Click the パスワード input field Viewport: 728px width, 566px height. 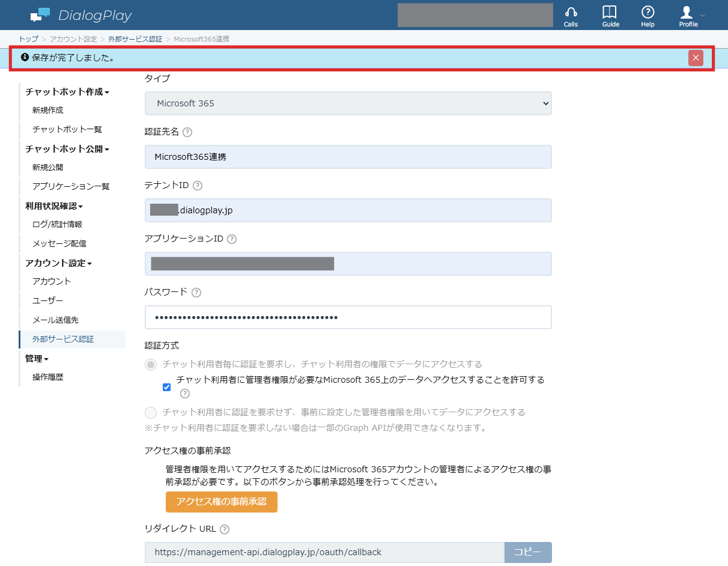tap(348, 317)
